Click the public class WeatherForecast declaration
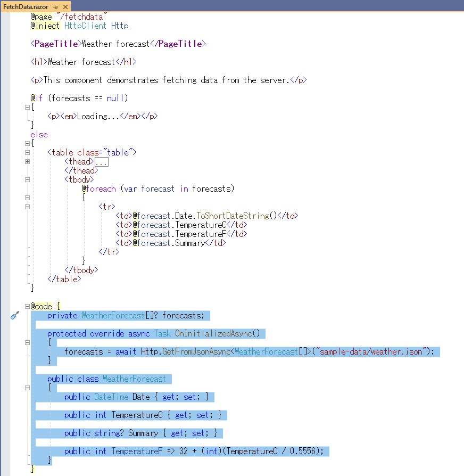 tap(106, 379)
